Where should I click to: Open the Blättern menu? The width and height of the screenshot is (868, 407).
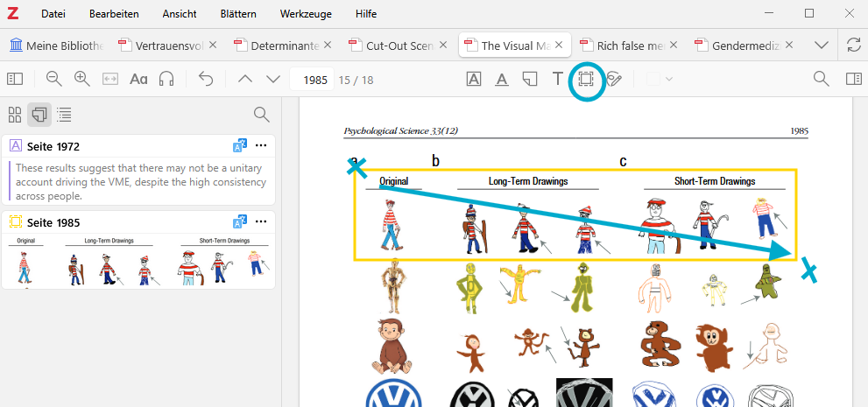pyautogui.click(x=238, y=14)
